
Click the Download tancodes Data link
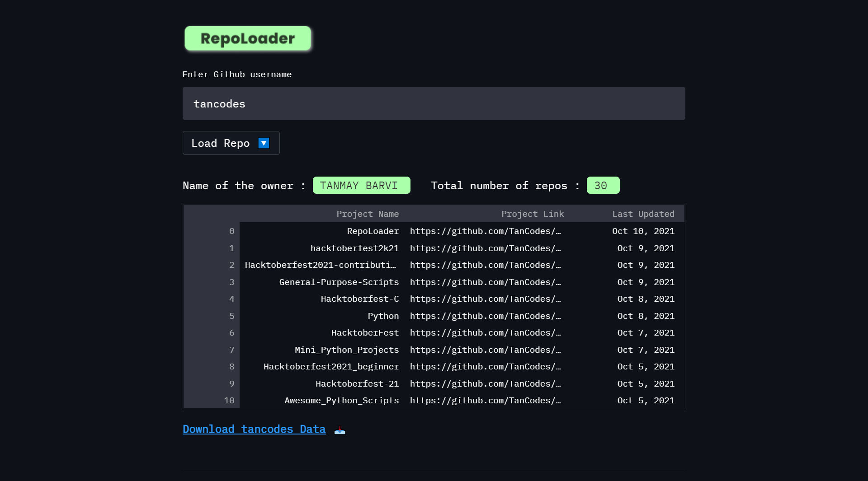(254, 429)
